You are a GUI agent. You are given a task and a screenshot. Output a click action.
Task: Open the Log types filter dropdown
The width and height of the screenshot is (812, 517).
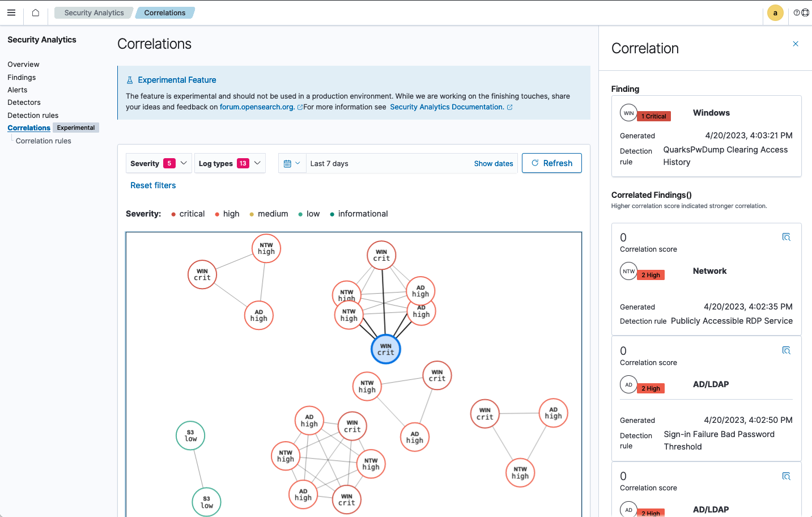point(229,163)
